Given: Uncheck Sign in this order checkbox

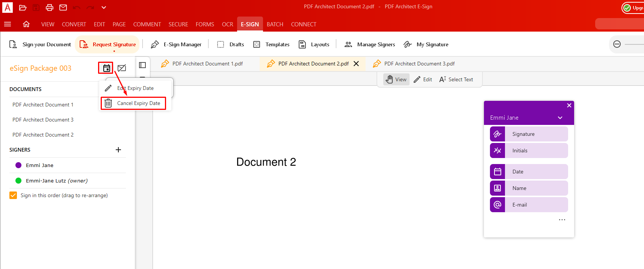Looking at the screenshot, I should click(13, 195).
